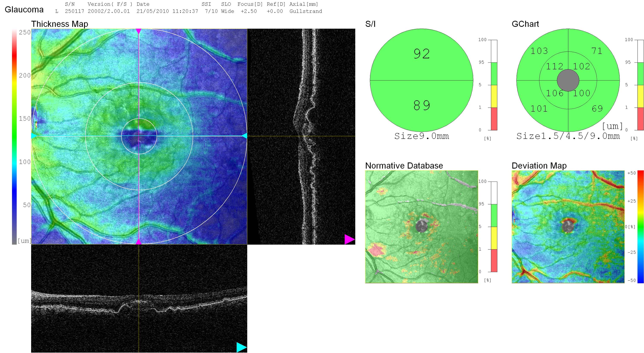The height and width of the screenshot is (353, 644).
Task: Click the SLO value Wide
Action: coord(228,11)
